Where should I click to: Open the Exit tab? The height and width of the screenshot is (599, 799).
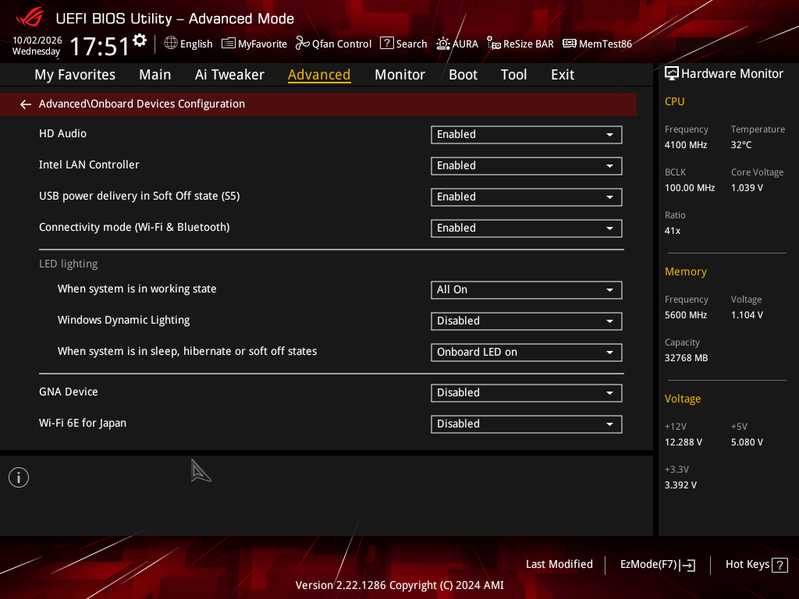(563, 75)
